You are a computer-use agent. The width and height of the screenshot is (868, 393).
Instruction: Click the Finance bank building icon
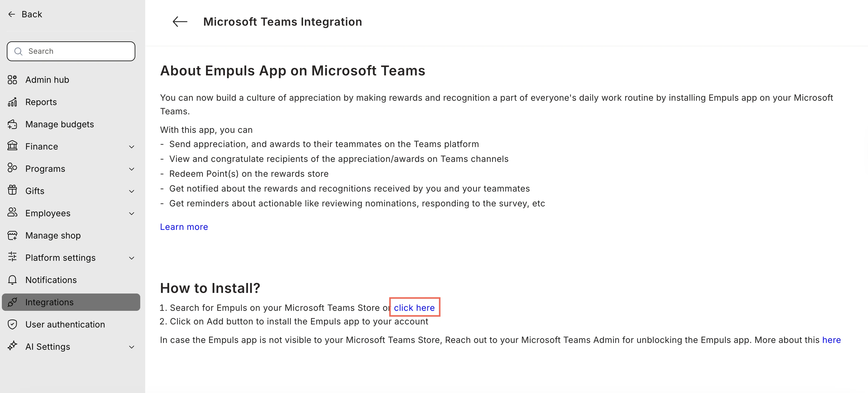click(12, 146)
